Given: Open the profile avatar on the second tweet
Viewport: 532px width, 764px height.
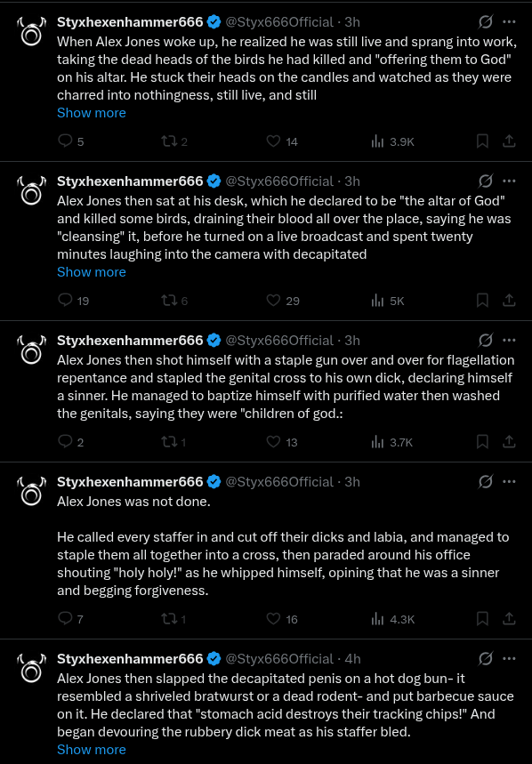Looking at the screenshot, I should (32, 190).
